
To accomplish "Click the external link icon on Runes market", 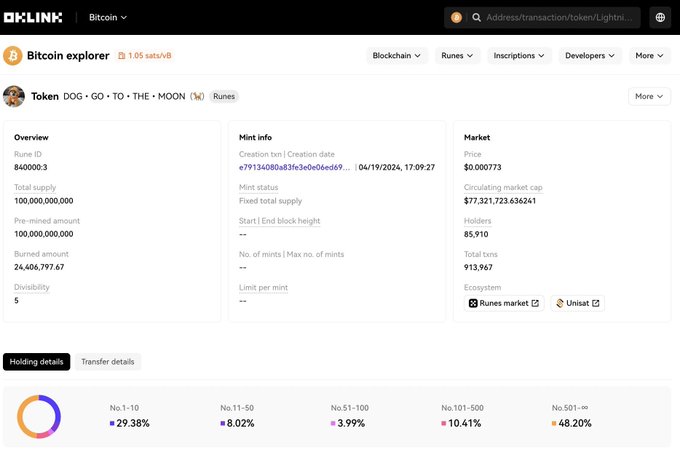I will pos(535,303).
